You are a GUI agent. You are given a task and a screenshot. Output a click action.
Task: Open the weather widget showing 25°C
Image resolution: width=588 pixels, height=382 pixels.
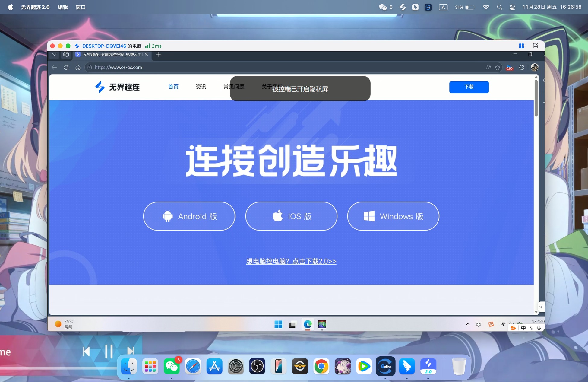64,324
